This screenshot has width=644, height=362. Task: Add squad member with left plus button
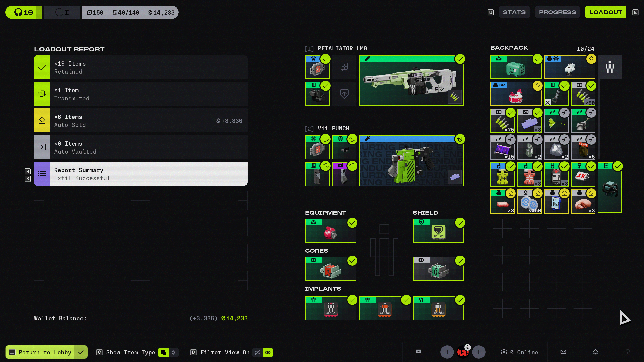447,352
